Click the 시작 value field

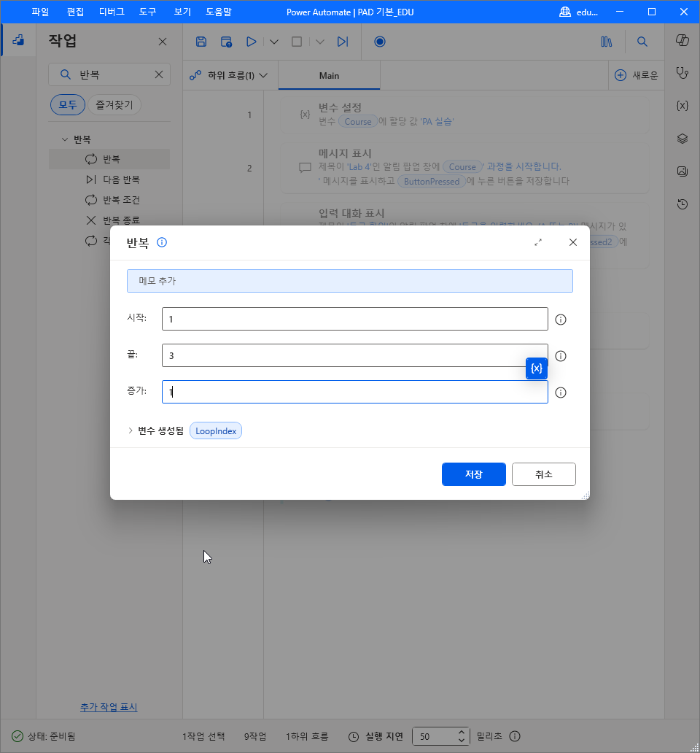tap(355, 319)
